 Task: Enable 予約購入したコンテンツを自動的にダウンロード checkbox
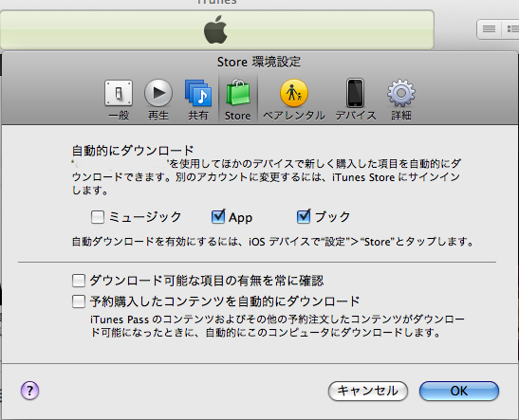point(79,301)
